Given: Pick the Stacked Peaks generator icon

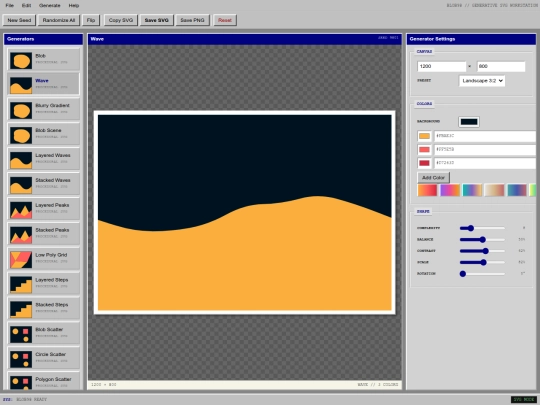Looking at the screenshot, I should click(x=21, y=235).
